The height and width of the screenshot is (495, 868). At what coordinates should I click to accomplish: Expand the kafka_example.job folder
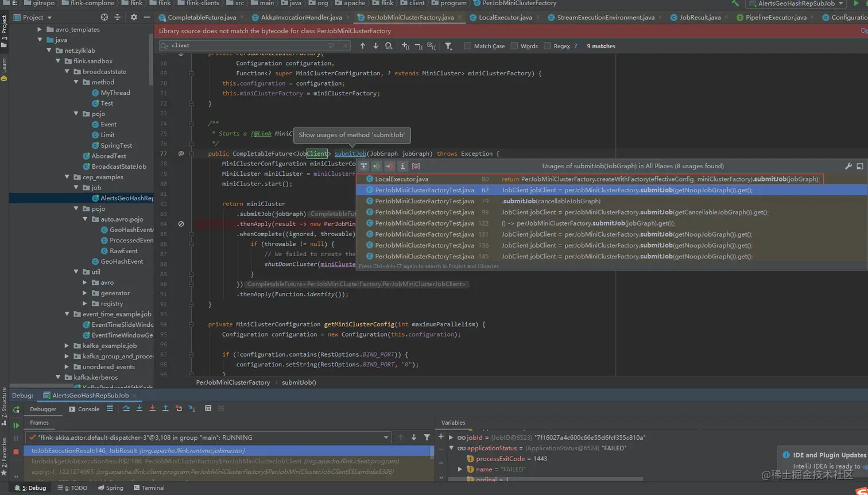click(x=67, y=346)
